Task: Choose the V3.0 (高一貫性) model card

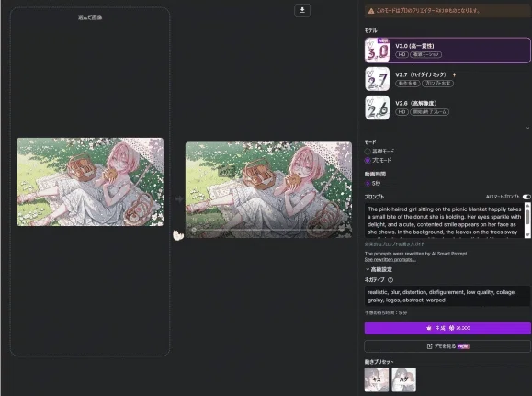Action: point(447,51)
